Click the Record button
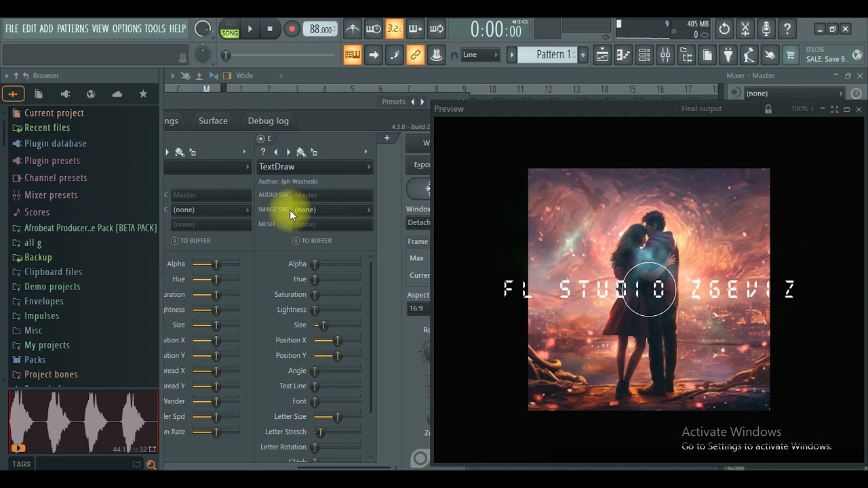Image resolution: width=868 pixels, height=488 pixels. pos(292,28)
